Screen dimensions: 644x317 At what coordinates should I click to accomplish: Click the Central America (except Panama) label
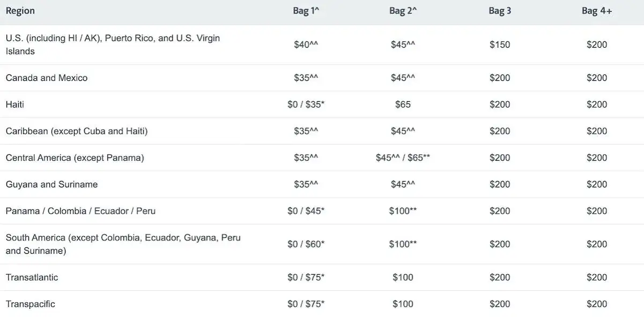pyautogui.click(x=75, y=158)
